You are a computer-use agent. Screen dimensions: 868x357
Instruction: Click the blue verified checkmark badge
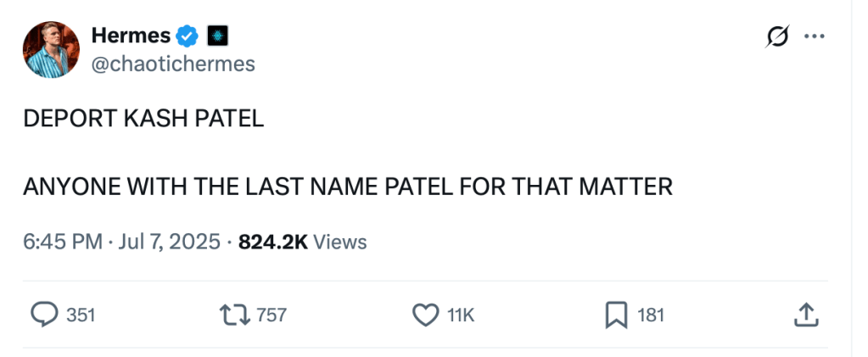click(x=187, y=36)
